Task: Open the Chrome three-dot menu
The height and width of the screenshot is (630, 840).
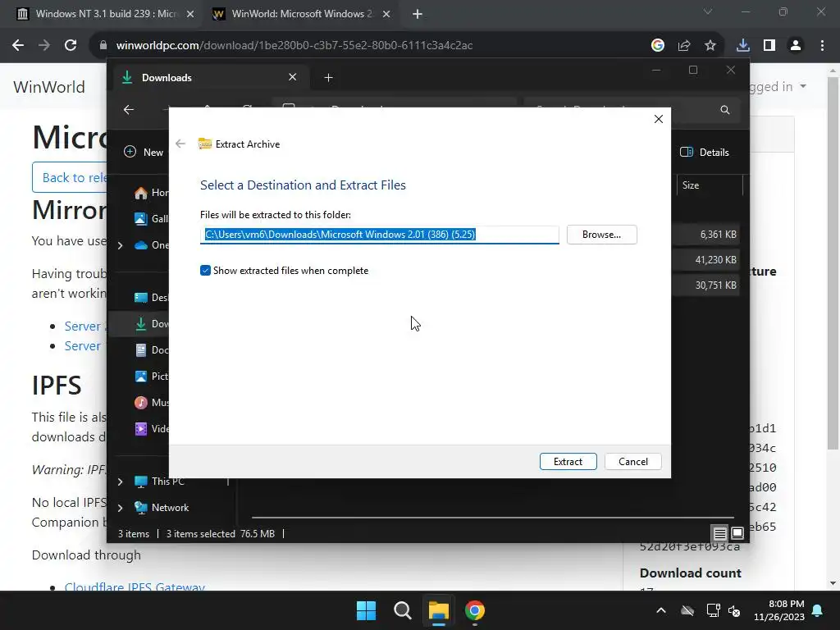Action: click(822, 46)
